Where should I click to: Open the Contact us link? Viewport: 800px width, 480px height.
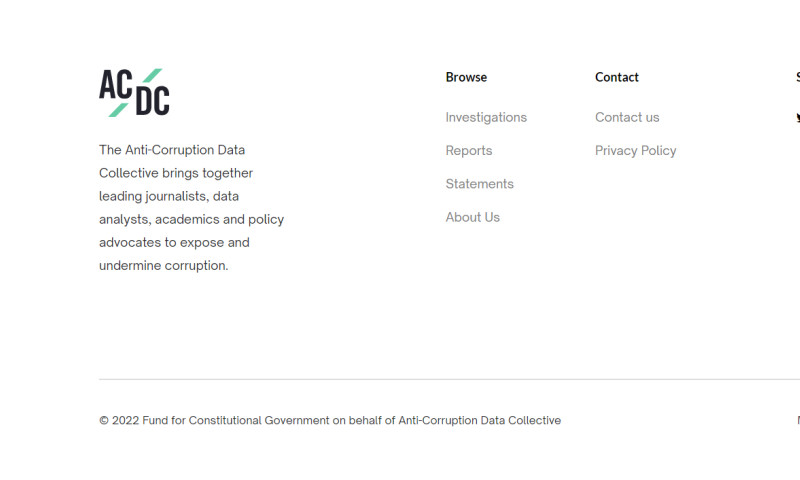(x=627, y=117)
